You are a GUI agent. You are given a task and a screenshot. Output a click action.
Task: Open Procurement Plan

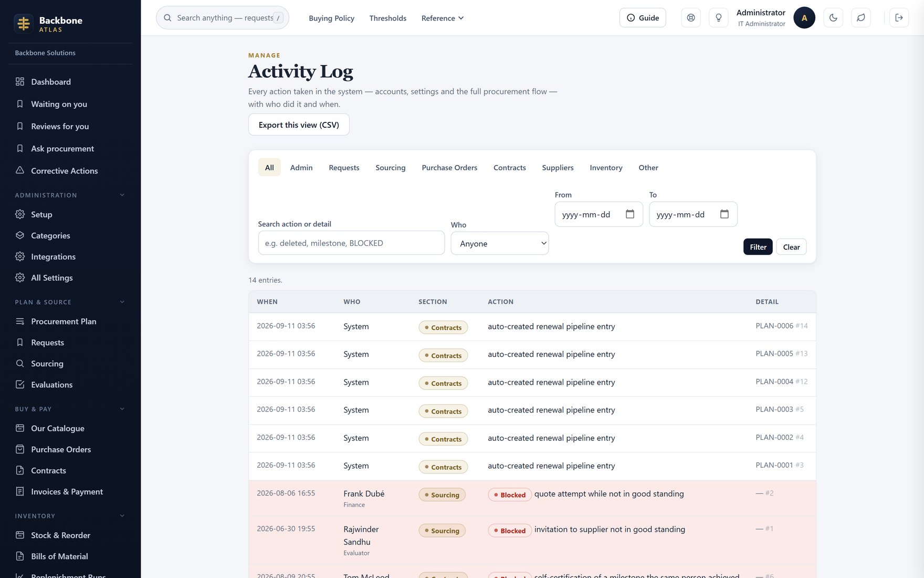point(70,321)
